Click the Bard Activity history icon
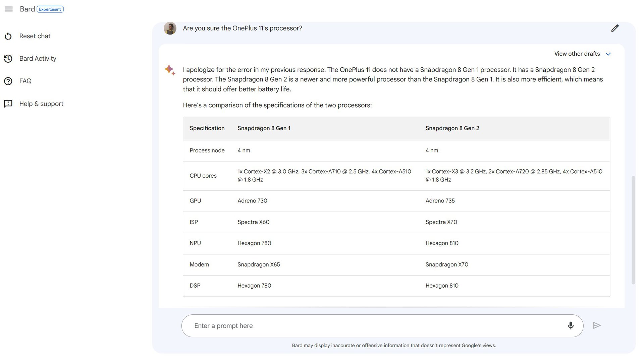Viewport: 644px width, 360px height. (8, 59)
